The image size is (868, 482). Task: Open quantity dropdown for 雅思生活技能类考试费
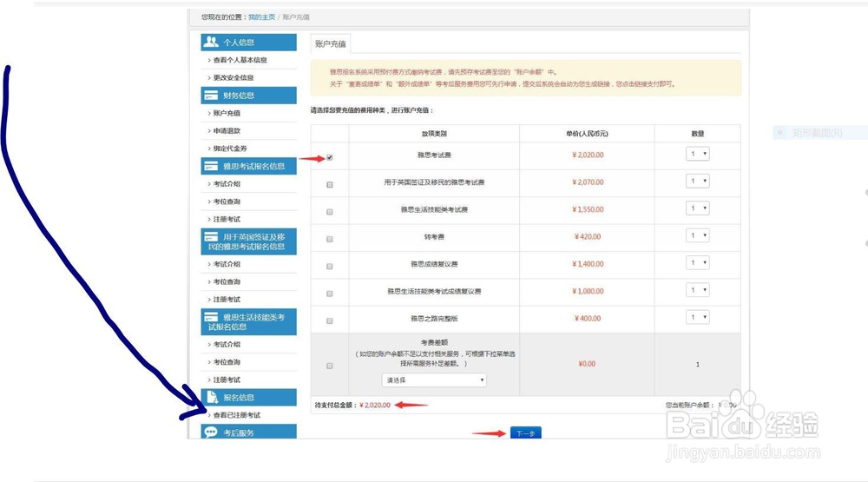click(x=698, y=208)
